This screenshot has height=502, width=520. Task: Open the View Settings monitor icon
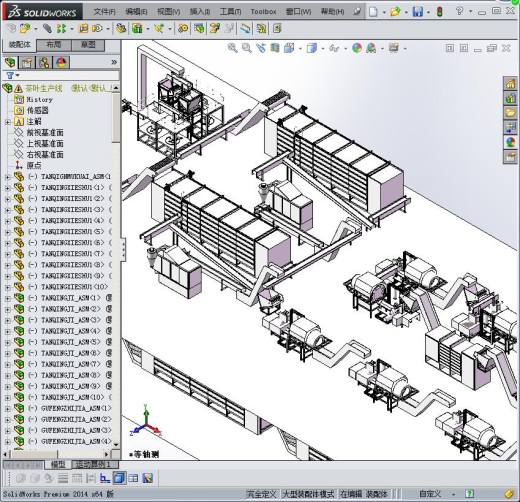click(394, 48)
